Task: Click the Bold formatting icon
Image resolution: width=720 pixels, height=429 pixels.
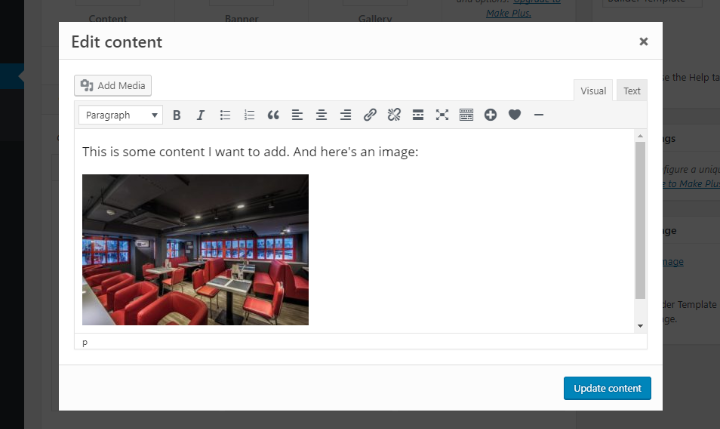Action: point(176,115)
